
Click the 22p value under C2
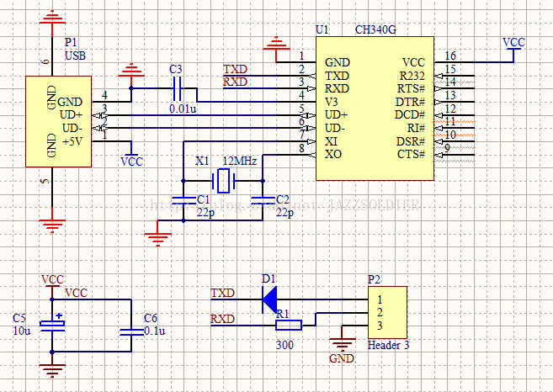coord(285,213)
